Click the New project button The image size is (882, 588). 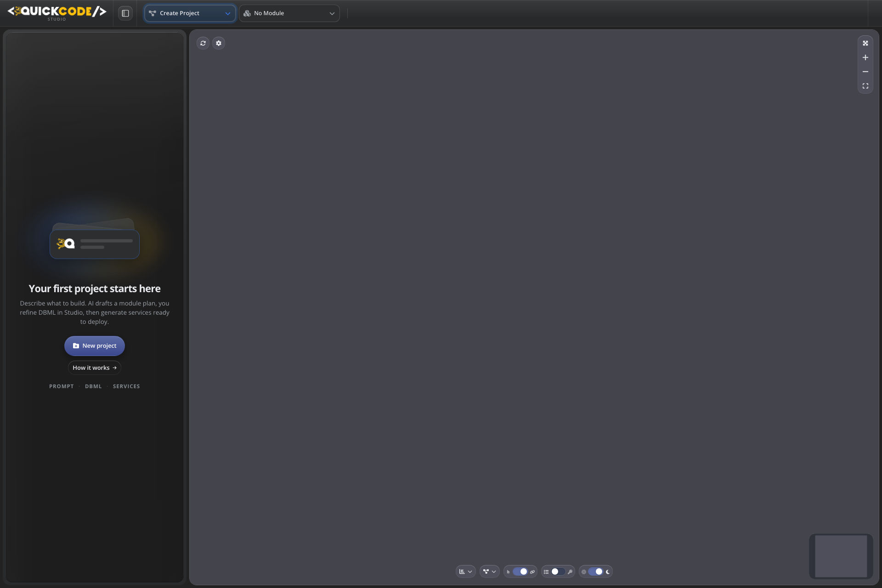[95, 346]
